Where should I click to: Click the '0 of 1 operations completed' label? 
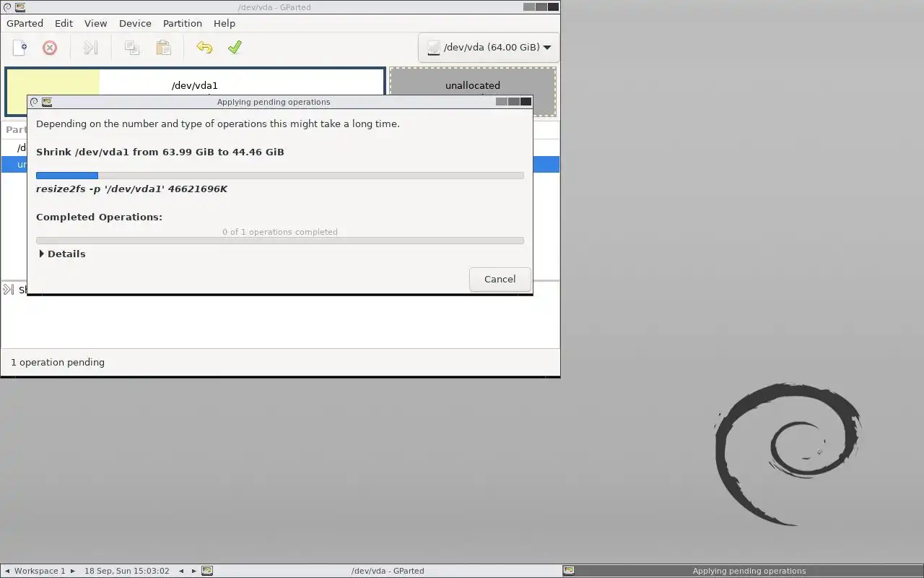click(280, 232)
